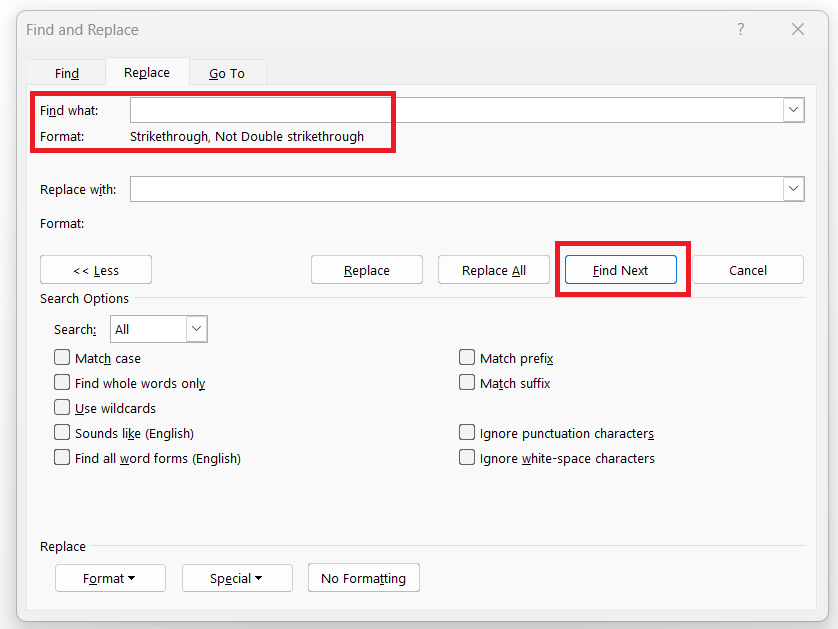
Task: Enable Match prefix checkbox
Action: tap(467, 358)
